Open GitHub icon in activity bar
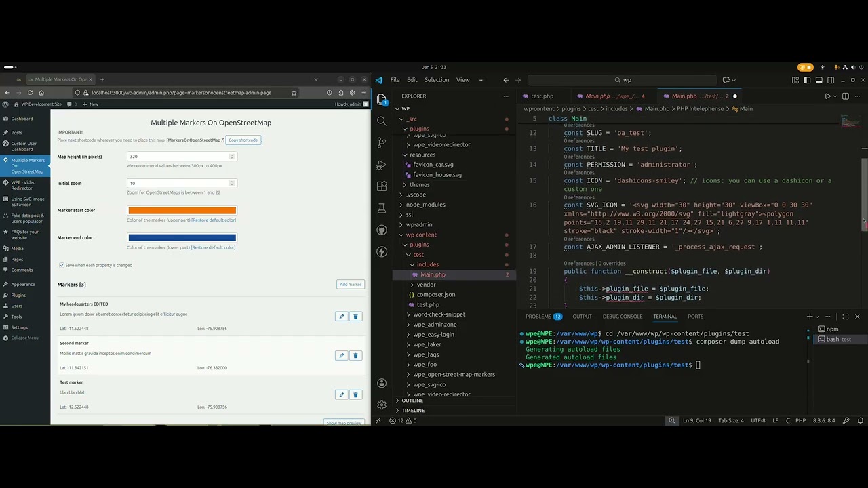Image resolution: width=868 pixels, height=488 pixels. click(382, 230)
